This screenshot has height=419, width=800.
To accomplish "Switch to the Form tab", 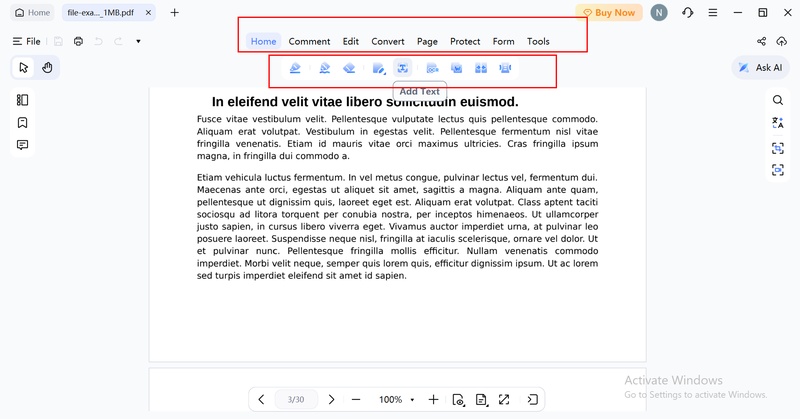I will (504, 41).
